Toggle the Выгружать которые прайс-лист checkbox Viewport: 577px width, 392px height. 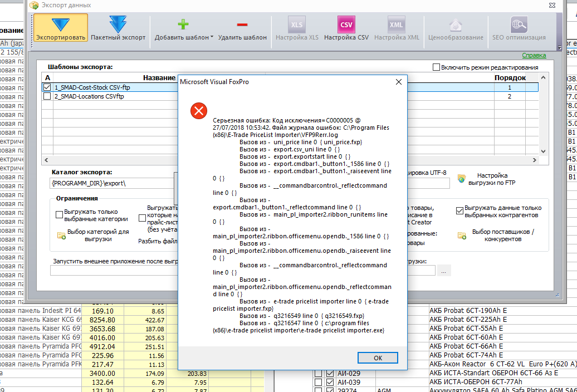142,218
